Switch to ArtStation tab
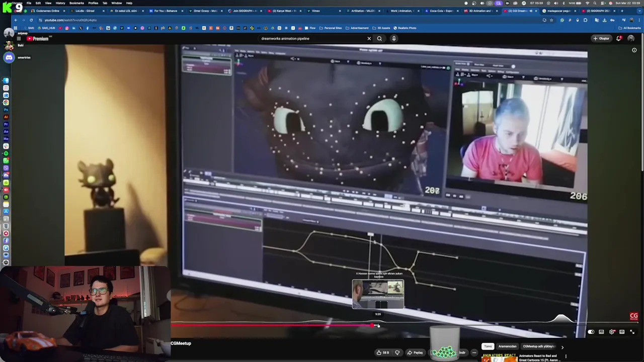 (363, 11)
